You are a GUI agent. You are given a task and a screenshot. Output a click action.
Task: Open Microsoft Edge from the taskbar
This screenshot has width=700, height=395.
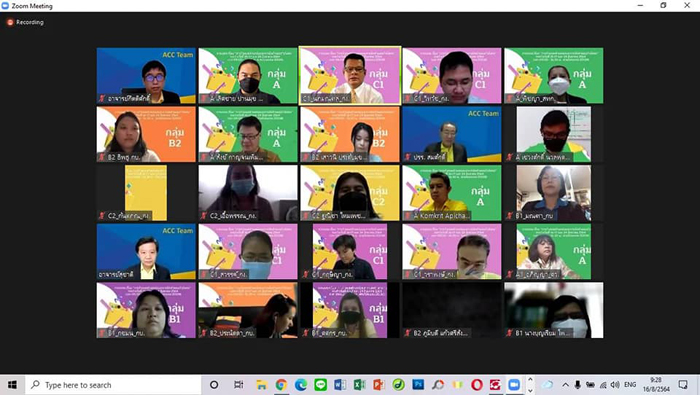(301, 385)
